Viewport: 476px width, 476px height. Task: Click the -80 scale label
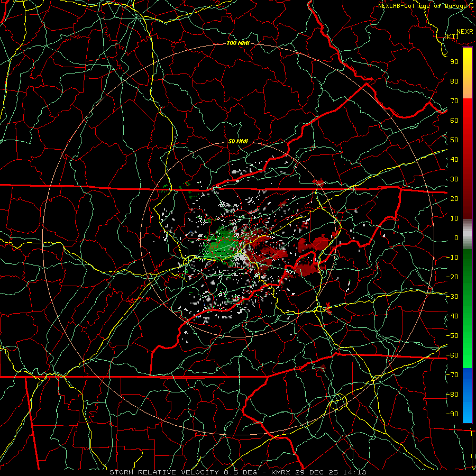tap(452, 395)
